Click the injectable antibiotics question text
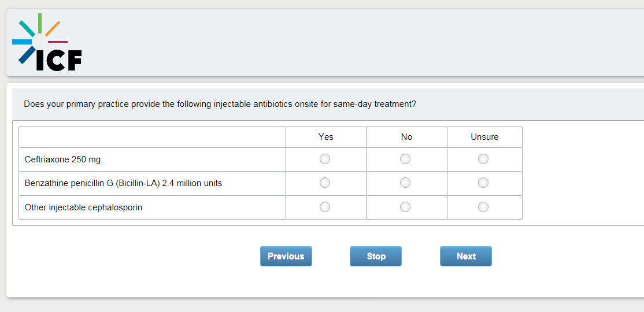The height and width of the screenshot is (312, 644). click(x=220, y=104)
